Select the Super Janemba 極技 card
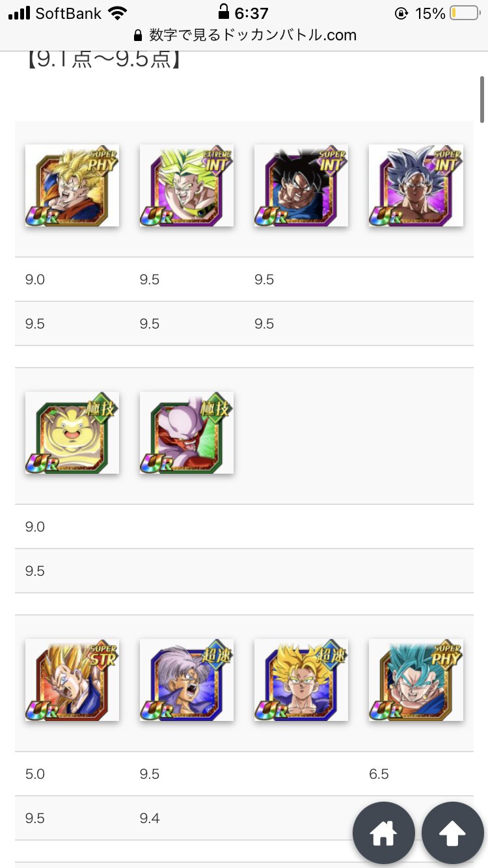 tap(187, 433)
